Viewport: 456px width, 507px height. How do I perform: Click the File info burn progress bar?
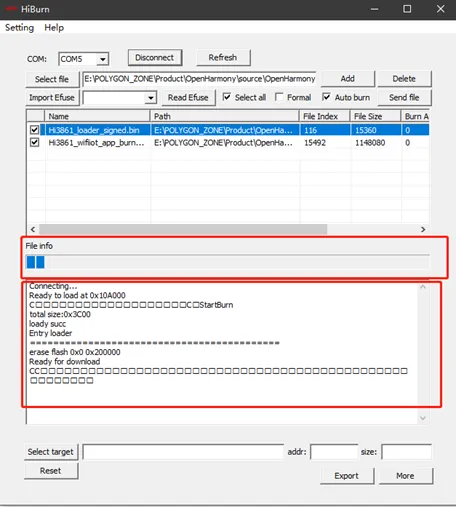[228, 262]
